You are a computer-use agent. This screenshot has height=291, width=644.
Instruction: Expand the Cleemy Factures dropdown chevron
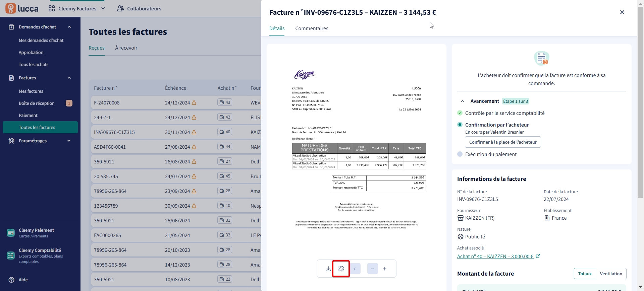pos(103,8)
